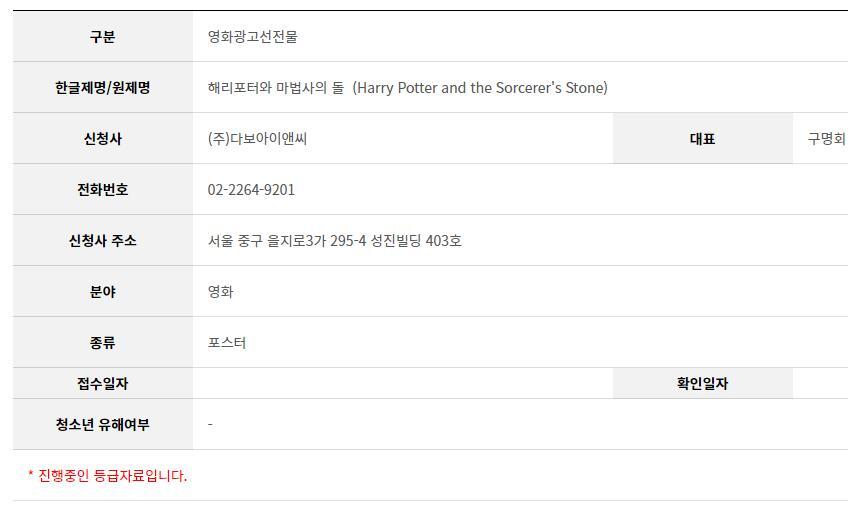This screenshot has width=848, height=519.
Task: Click the 종류 label cell
Action: [x=102, y=343]
